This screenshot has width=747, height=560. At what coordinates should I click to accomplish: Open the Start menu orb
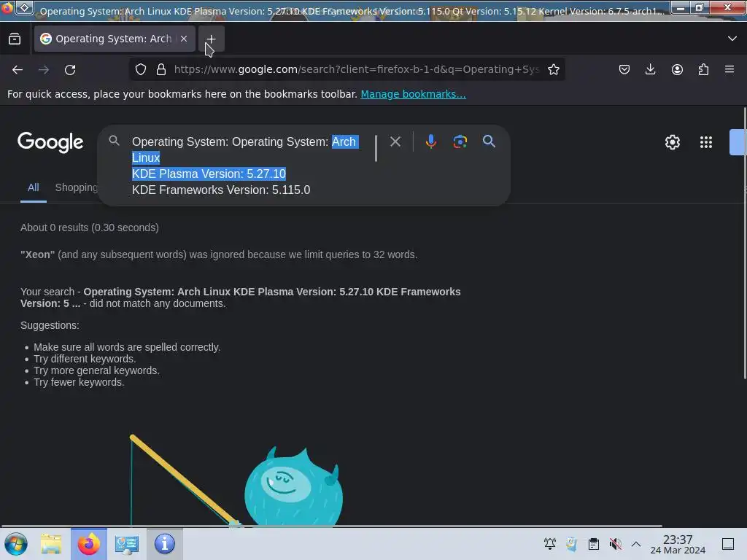coord(16,544)
